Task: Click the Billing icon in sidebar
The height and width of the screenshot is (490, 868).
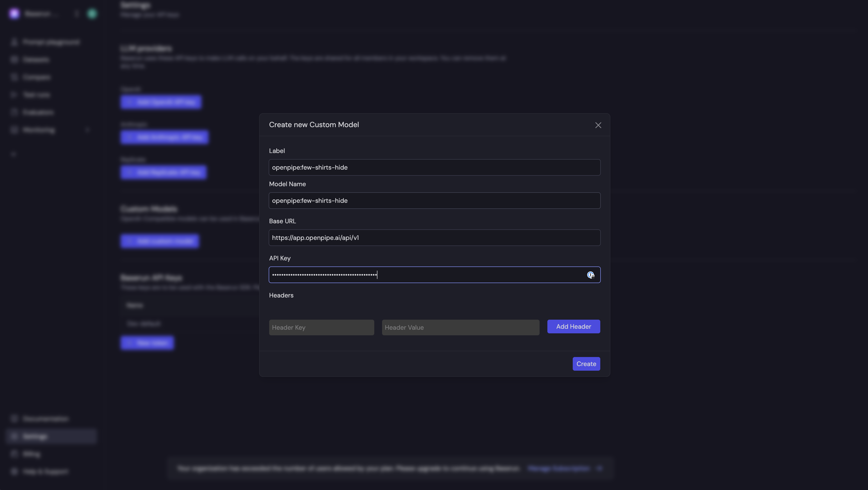Action: click(x=14, y=454)
